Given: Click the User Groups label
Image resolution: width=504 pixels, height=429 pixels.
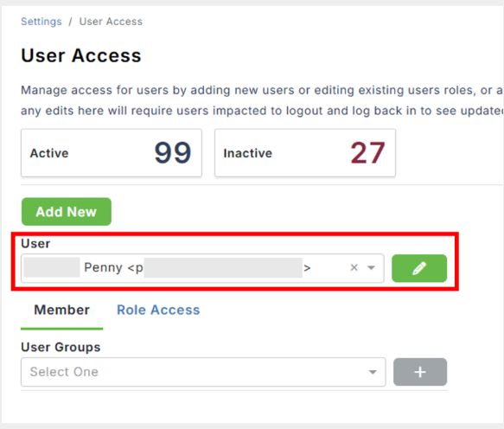Looking at the screenshot, I should click(x=61, y=348).
